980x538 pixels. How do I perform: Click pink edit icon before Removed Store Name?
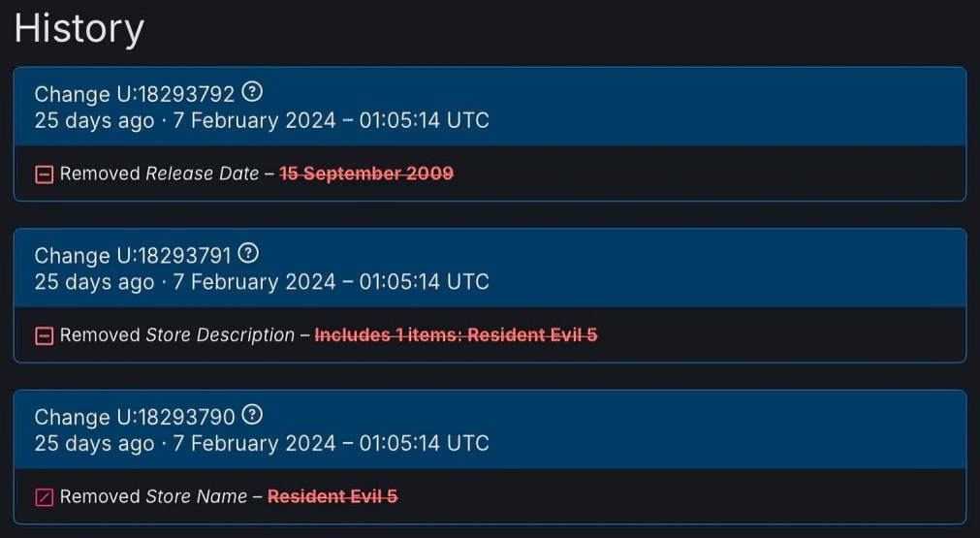(x=44, y=497)
